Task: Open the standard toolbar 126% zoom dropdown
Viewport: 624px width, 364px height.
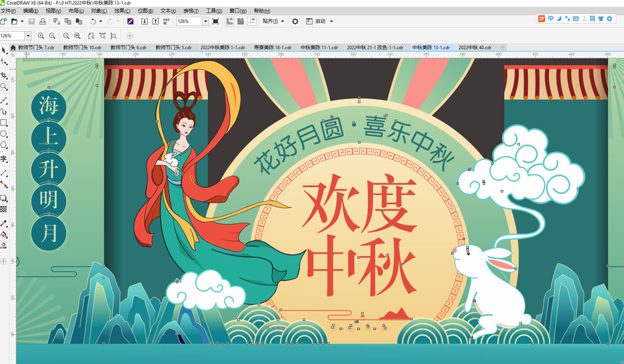Action: tap(205, 21)
